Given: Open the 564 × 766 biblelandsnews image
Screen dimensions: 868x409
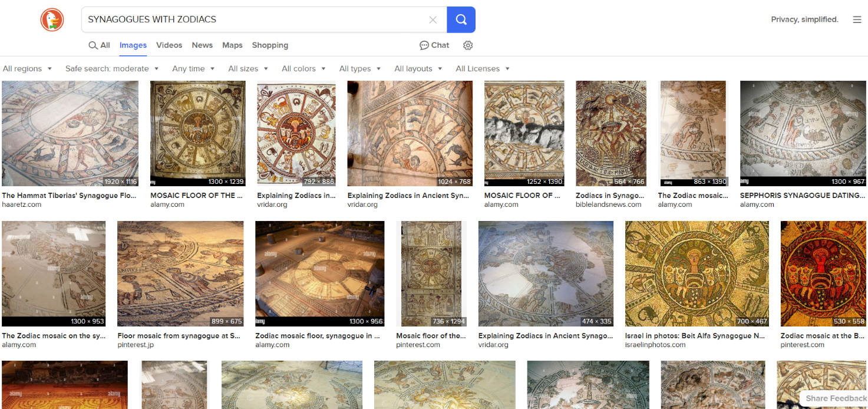Looking at the screenshot, I should (611, 134).
